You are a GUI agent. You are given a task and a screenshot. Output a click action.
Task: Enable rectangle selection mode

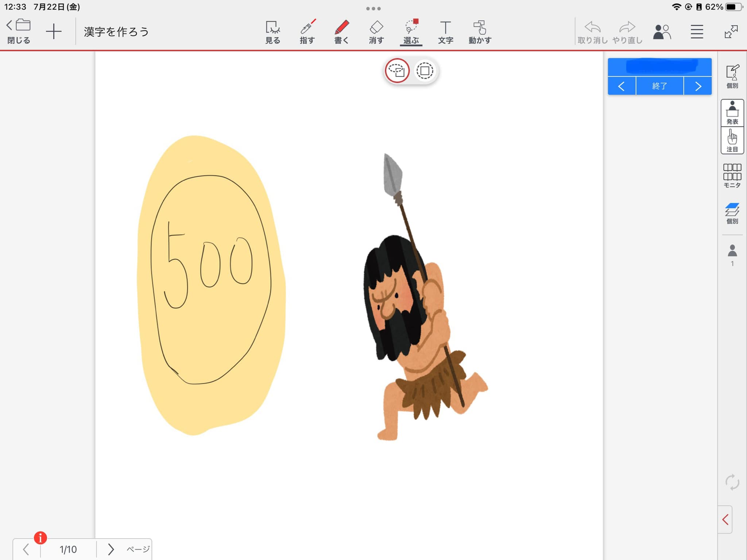click(425, 71)
